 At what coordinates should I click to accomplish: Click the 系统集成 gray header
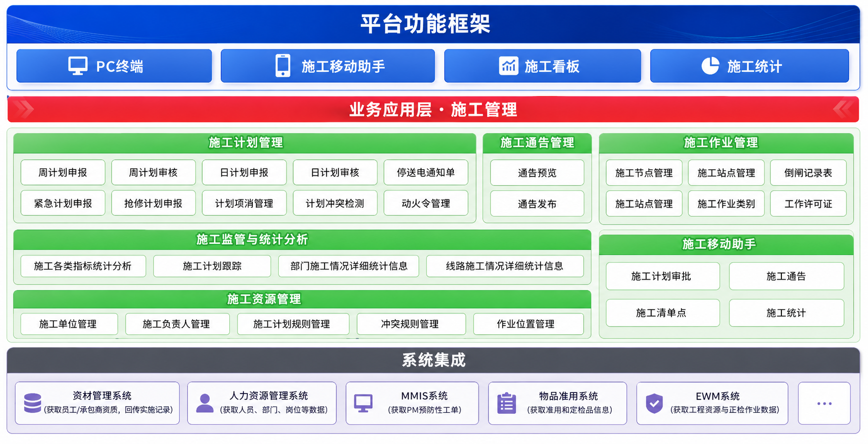[x=434, y=360]
